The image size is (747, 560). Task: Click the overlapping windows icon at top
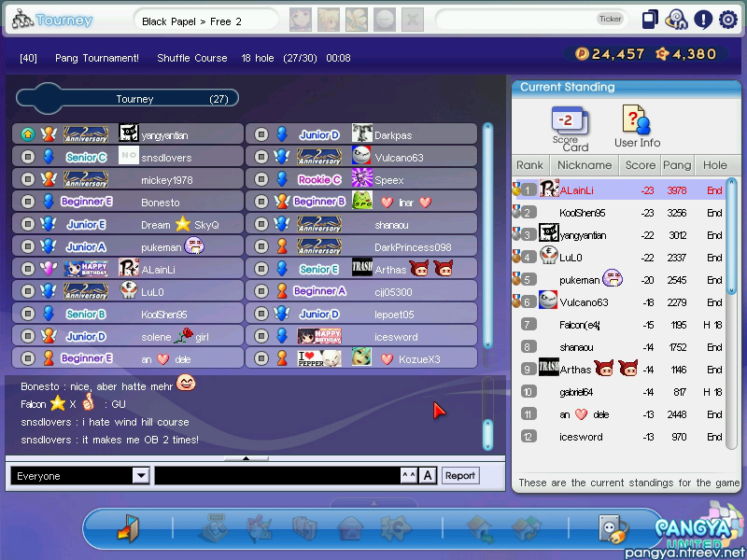click(x=650, y=20)
